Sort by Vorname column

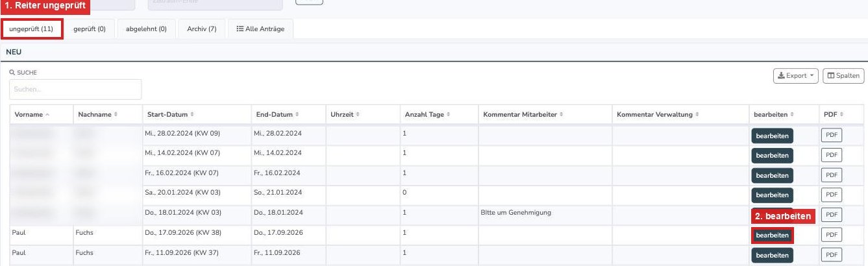[x=41, y=114]
